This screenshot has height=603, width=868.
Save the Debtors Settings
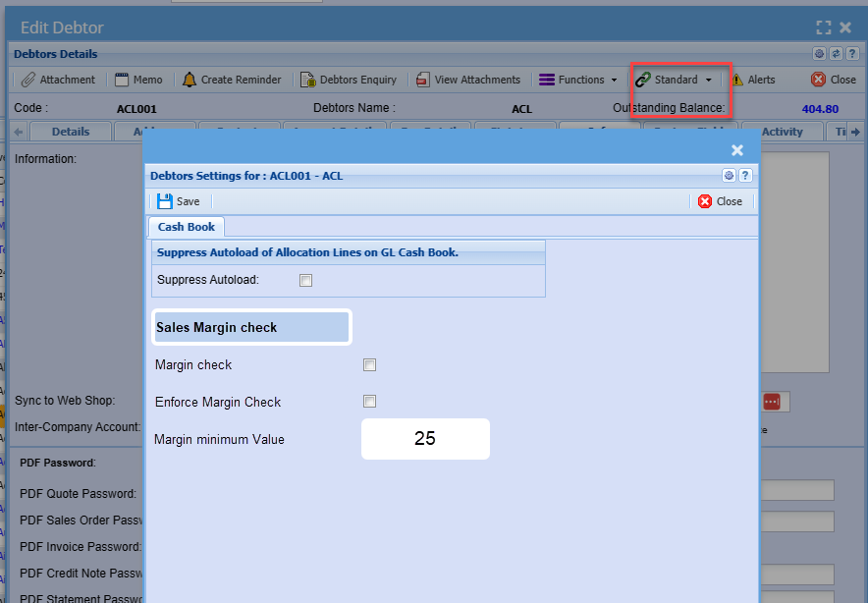click(179, 201)
